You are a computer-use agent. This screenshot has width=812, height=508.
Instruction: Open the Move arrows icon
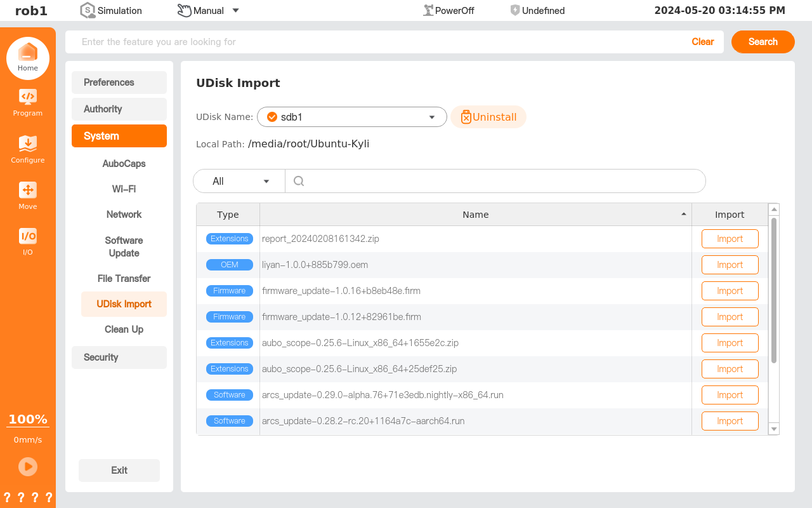pyautogui.click(x=28, y=190)
